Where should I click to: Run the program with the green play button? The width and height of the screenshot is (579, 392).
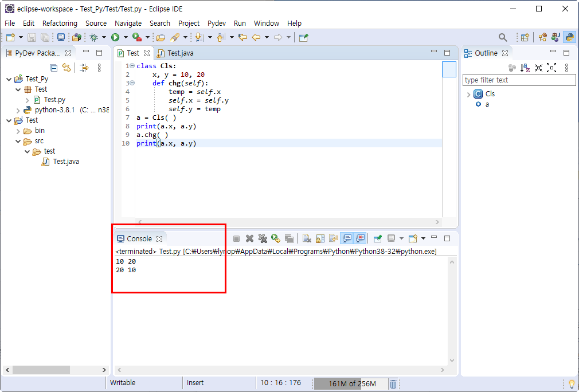(x=115, y=37)
